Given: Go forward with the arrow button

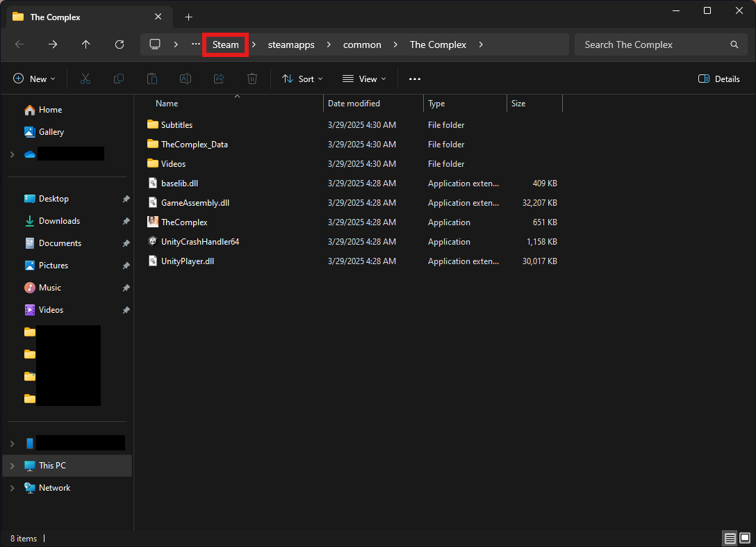Looking at the screenshot, I should point(53,44).
